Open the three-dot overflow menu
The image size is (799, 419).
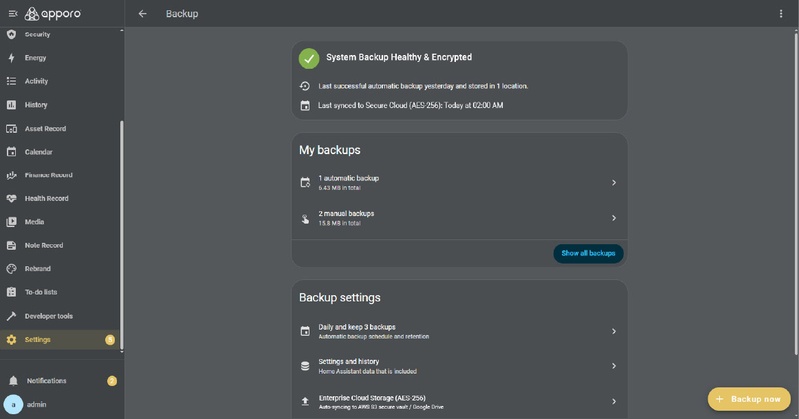pos(781,14)
